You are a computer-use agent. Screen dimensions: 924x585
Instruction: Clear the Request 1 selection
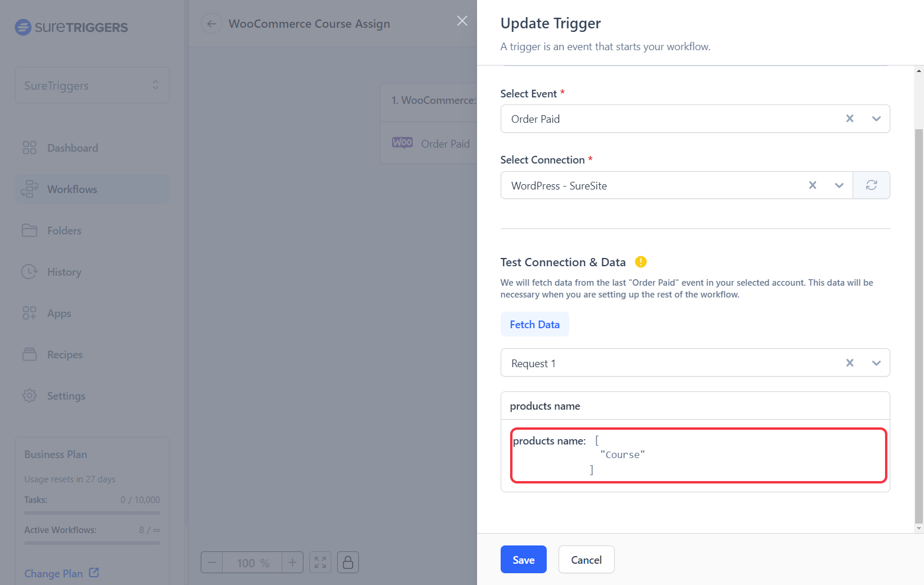coord(850,363)
